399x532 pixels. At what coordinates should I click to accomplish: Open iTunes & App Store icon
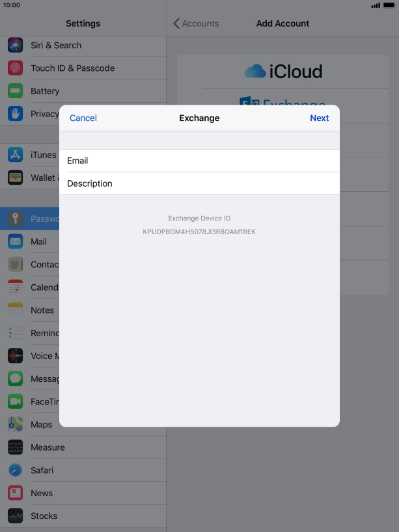click(15, 155)
